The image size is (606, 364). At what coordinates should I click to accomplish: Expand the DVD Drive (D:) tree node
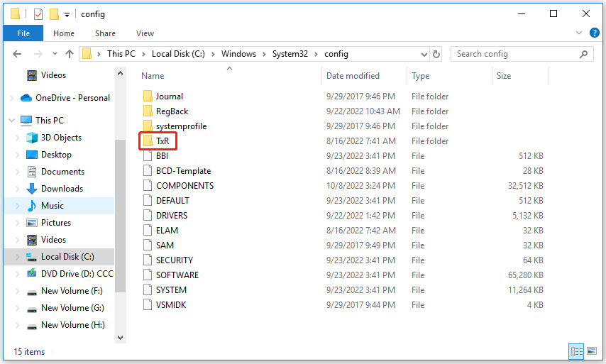[18, 274]
